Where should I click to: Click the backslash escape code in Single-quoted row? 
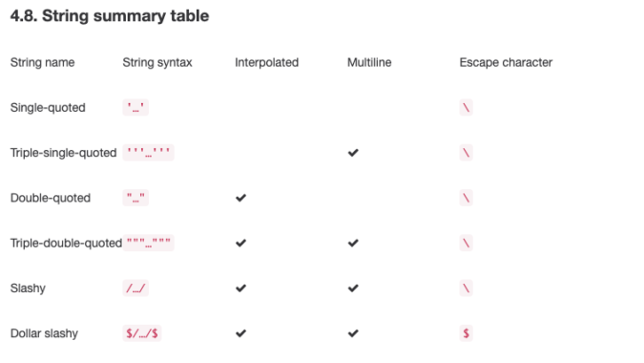point(467,108)
